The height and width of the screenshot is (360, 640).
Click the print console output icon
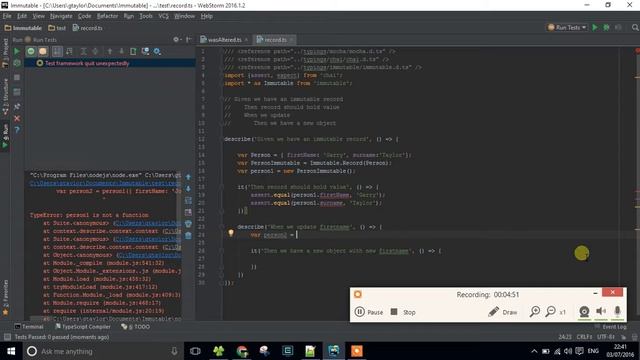tap(188, 224)
